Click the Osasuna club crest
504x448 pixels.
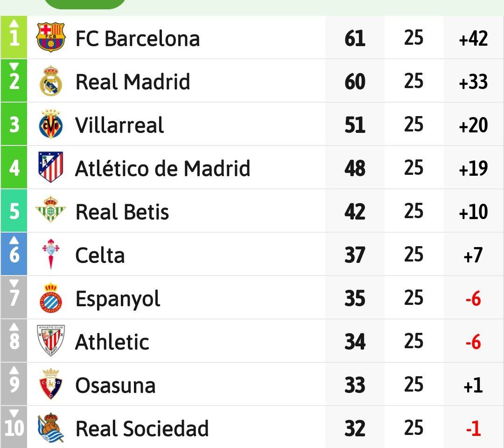(51, 385)
